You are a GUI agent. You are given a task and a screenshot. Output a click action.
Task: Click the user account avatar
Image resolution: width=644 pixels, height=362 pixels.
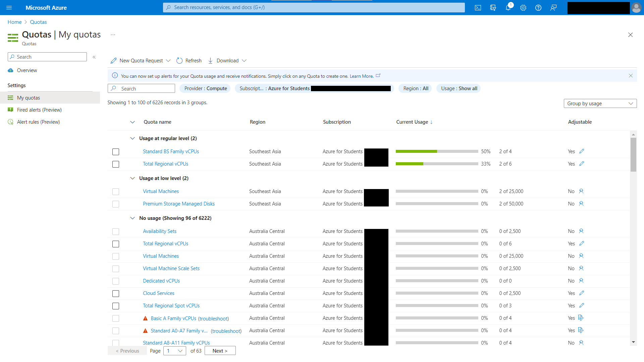tap(636, 7)
